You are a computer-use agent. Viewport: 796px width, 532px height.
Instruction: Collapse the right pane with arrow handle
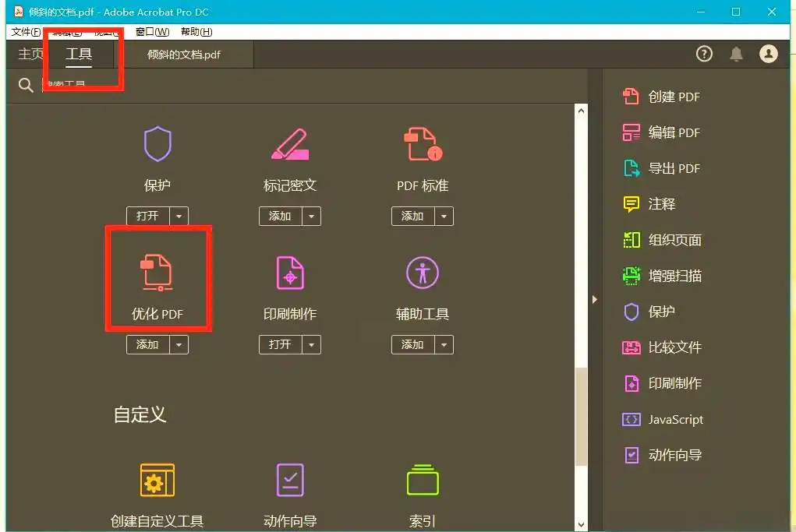click(x=594, y=299)
